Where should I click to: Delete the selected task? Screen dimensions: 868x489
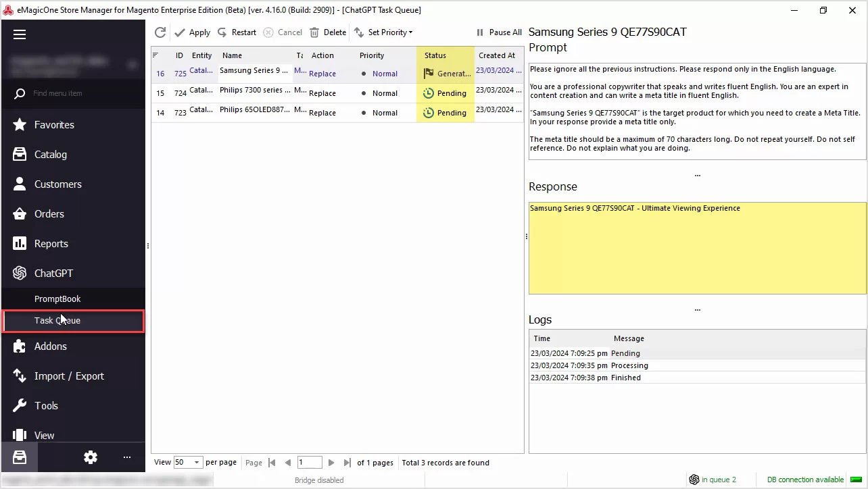click(328, 32)
